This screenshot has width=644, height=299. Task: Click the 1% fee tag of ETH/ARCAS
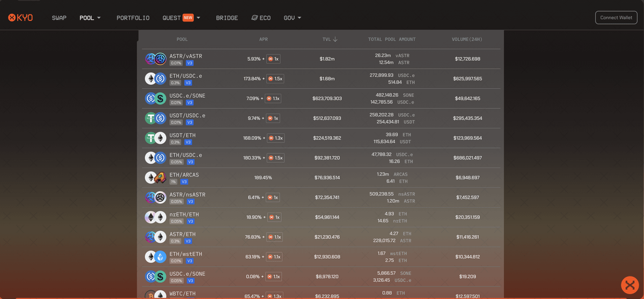173,182
